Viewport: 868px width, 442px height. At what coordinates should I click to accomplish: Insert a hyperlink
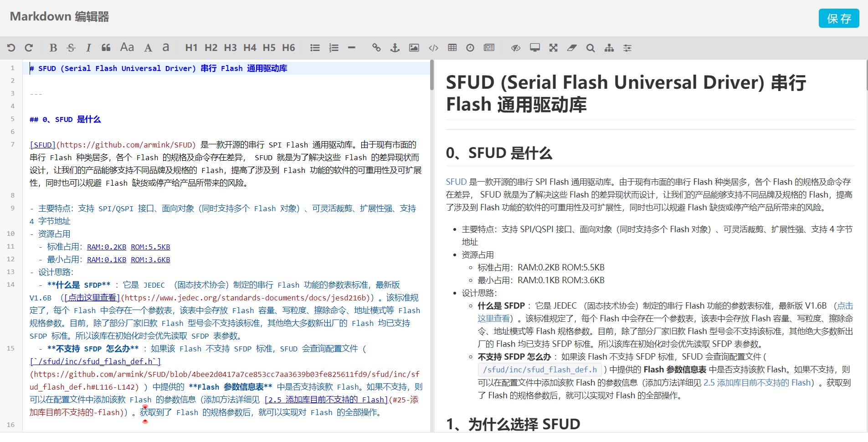tap(376, 47)
